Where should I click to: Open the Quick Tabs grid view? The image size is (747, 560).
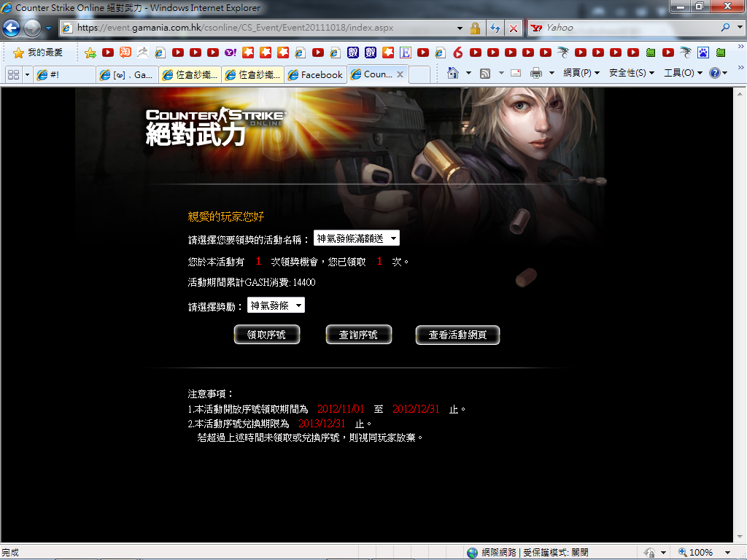13,75
